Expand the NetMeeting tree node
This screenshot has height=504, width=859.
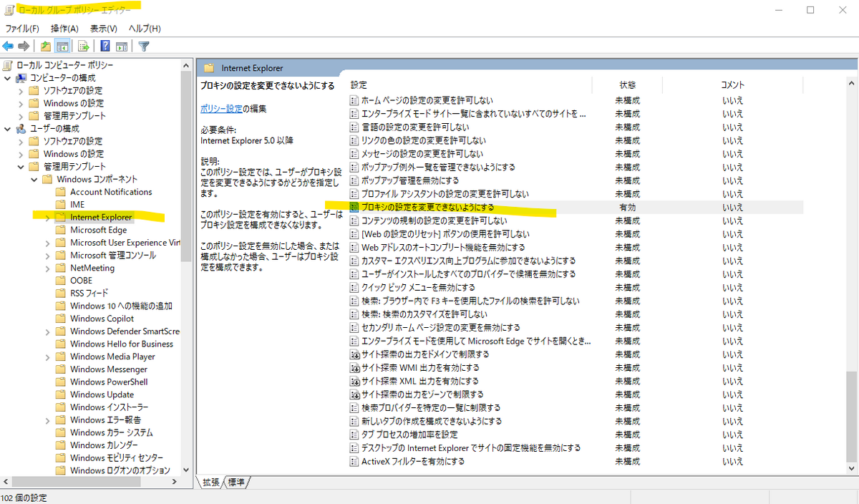click(47, 268)
